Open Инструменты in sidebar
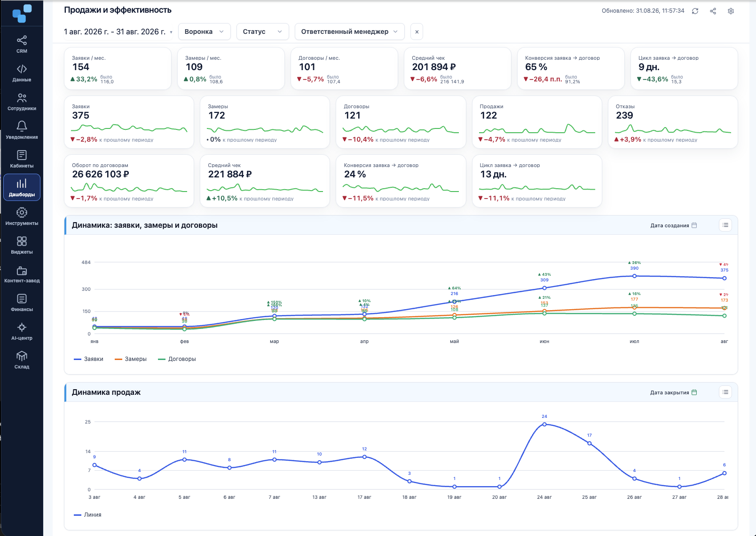 (22, 216)
